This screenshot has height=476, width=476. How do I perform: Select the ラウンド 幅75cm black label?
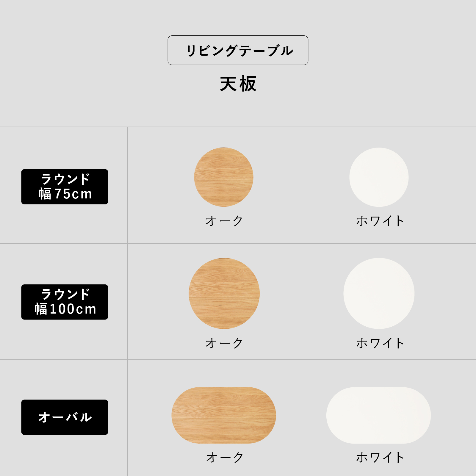(x=65, y=187)
